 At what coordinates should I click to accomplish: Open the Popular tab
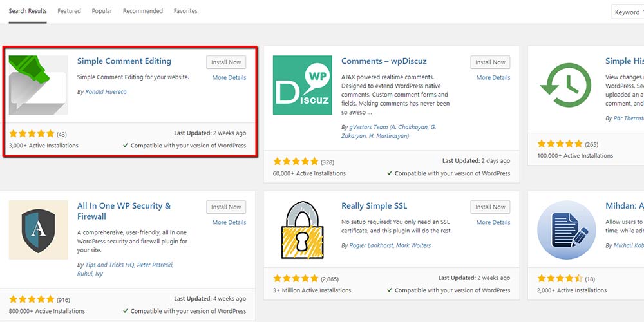[x=102, y=11]
